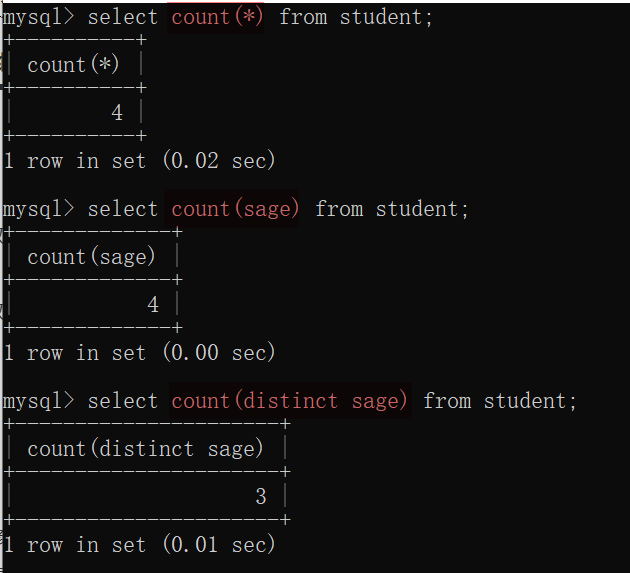Click the '1 row in set (0.02 sec)' line
The height and width of the screenshot is (573, 630).
pos(139,161)
